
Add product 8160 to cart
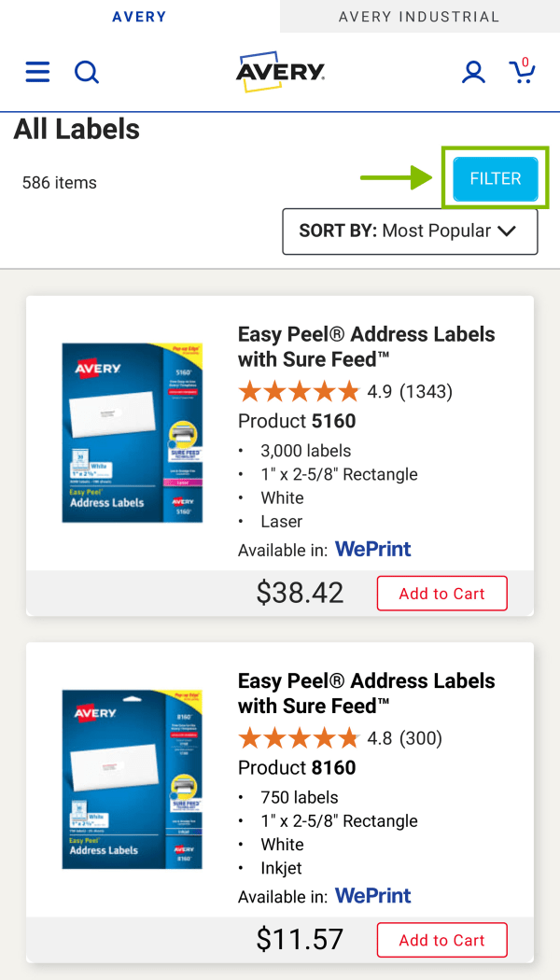click(x=441, y=940)
